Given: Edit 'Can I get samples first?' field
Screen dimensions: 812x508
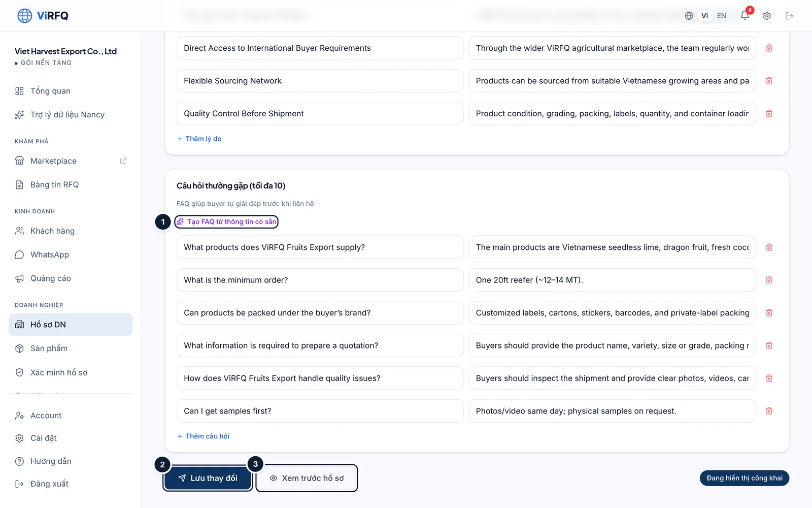Looking at the screenshot, I should tap(320, 411).
